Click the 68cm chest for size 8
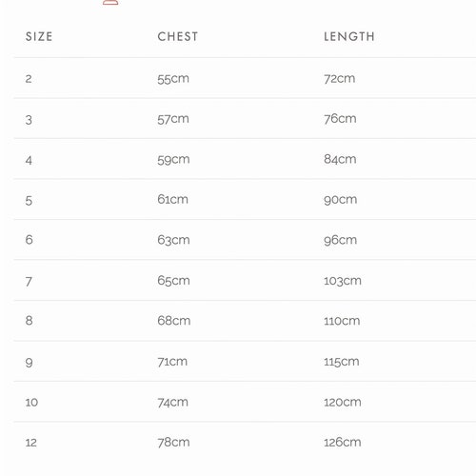This screenshot has width=476, height=476. (x=174, y=321)
